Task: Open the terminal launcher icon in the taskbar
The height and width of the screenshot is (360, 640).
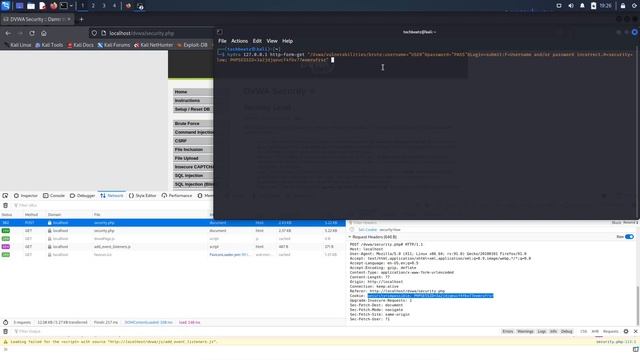Action: 64,6
